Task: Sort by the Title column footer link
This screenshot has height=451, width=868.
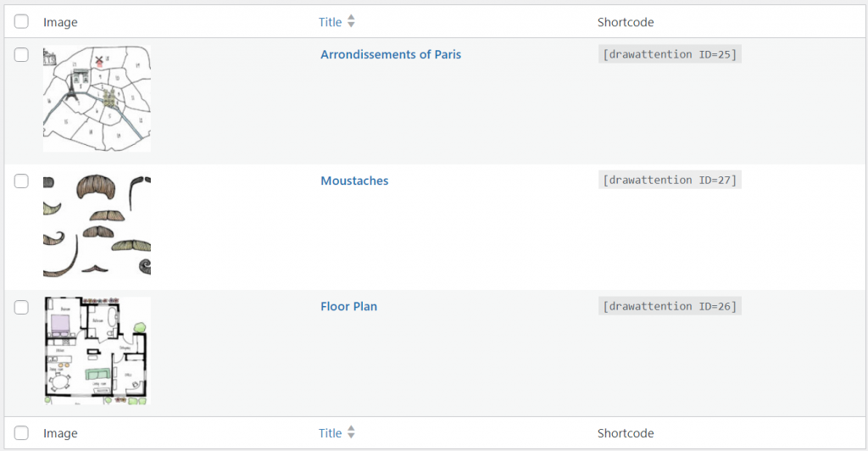Action: pyautogui.click(x=330, y=433)
